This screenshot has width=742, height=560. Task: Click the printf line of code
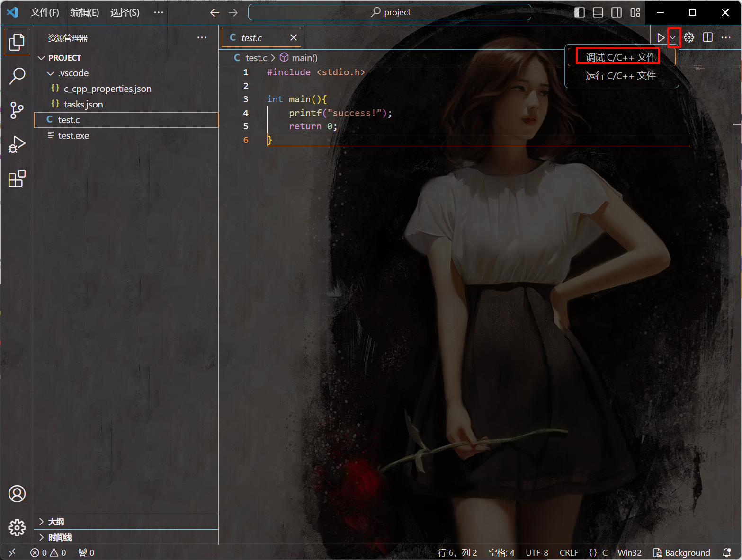click(x=340, y=113)
